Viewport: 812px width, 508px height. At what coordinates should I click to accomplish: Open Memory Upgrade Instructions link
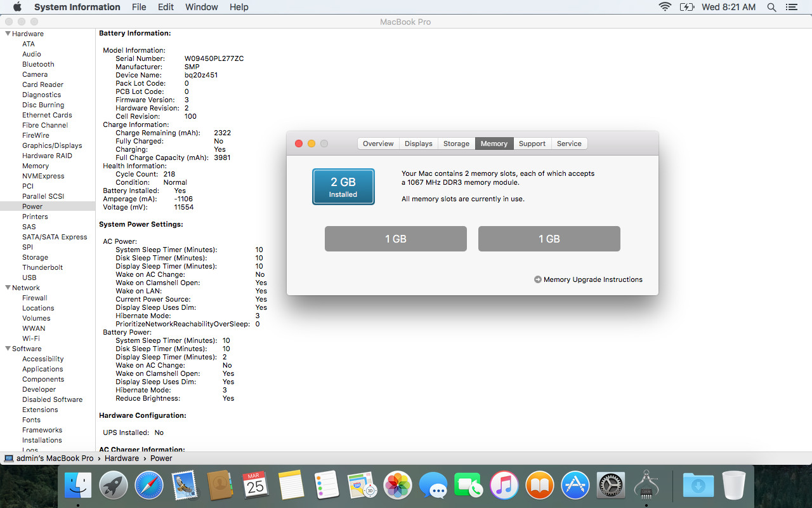coord(588,279)
